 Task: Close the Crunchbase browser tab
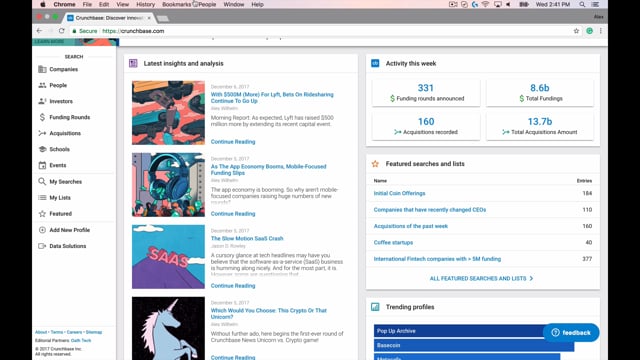coord(149,18)
